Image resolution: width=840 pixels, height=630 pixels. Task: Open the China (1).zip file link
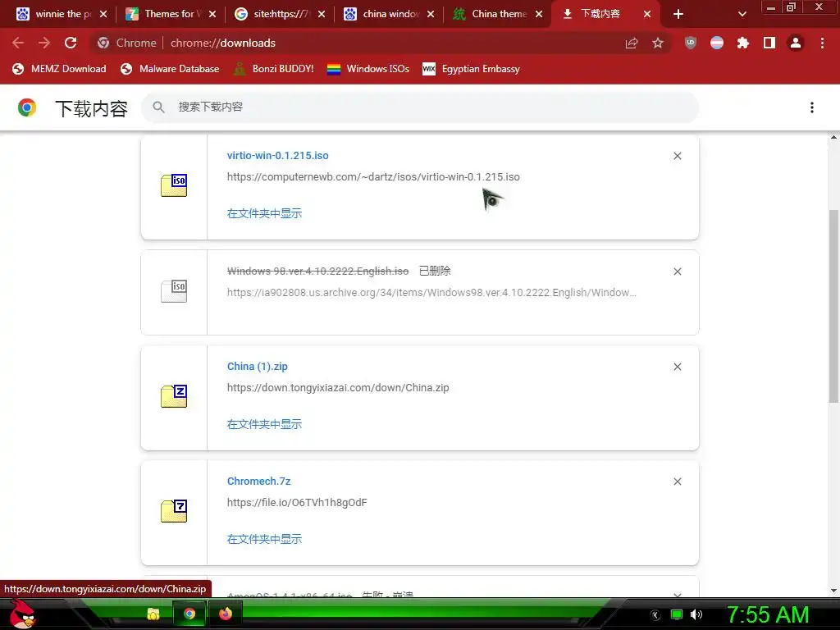click(257, 367)
